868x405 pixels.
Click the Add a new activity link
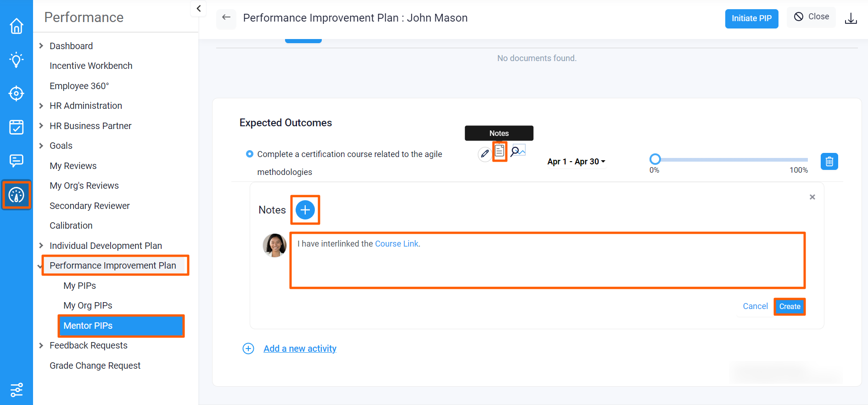300,349
